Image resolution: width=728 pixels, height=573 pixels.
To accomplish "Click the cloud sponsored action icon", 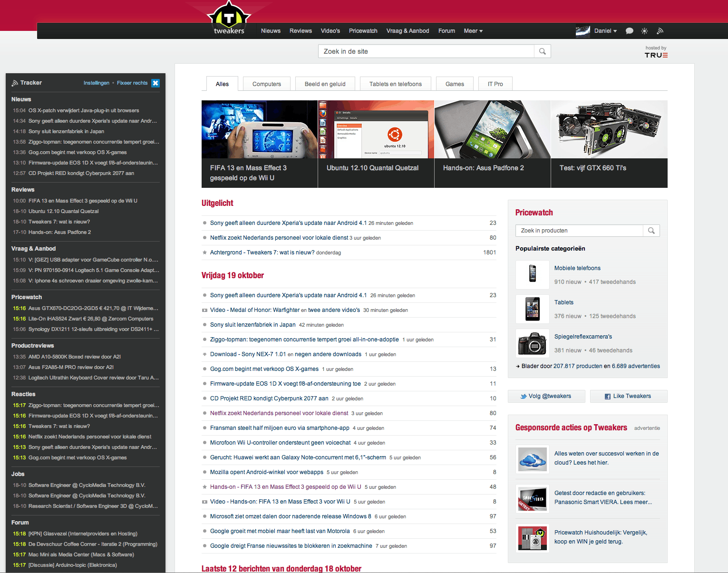I will tap(533, 459).
